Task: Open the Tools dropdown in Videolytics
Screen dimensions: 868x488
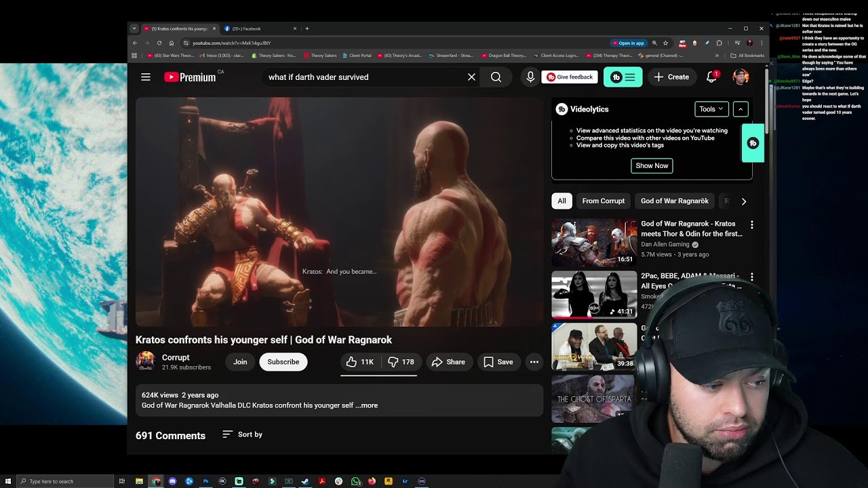Action: coord(712,109)
